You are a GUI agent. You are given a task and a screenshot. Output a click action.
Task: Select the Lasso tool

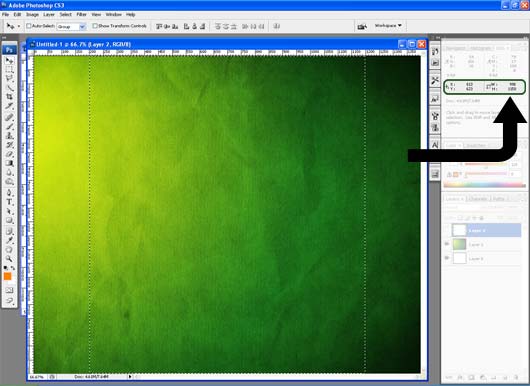[x=9, y=78]
